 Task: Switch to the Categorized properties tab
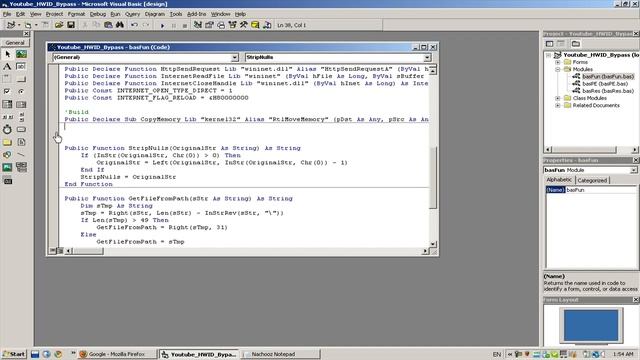pyautogui.click(x=592, y=180)
